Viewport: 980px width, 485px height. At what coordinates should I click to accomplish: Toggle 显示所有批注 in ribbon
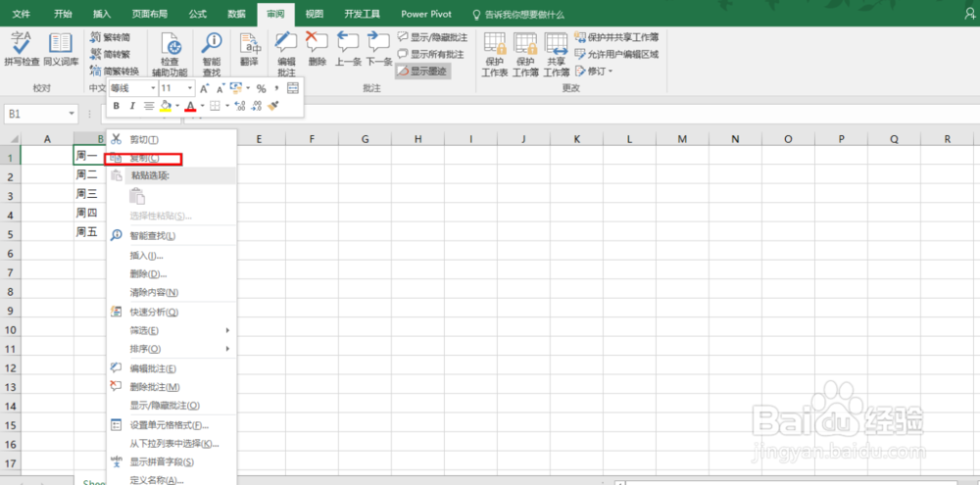tap(430, 54)
